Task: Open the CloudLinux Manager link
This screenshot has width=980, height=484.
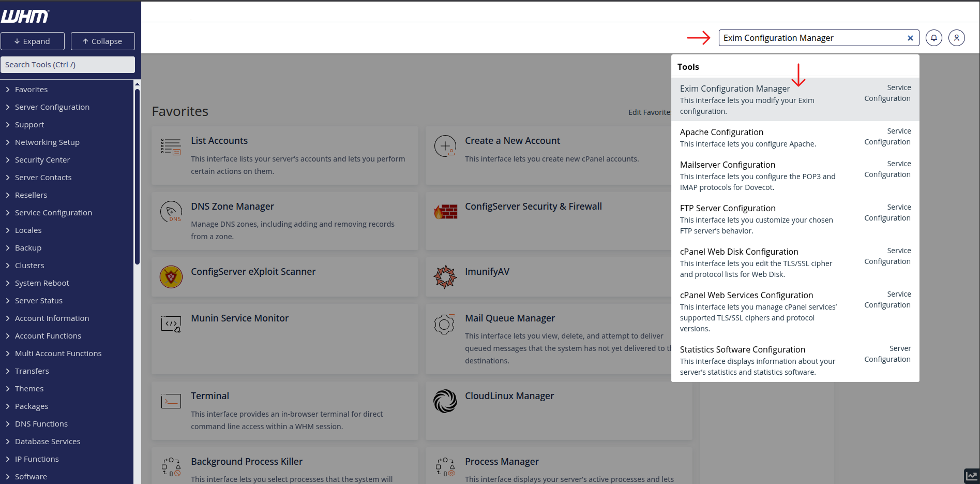Action: (x=509, y=396)
